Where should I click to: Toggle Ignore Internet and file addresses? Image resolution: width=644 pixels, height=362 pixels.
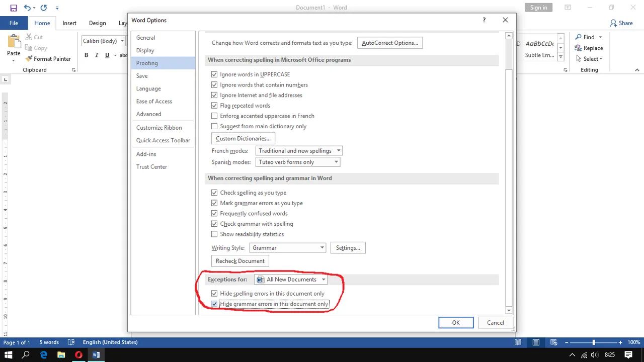click(214, 95)
